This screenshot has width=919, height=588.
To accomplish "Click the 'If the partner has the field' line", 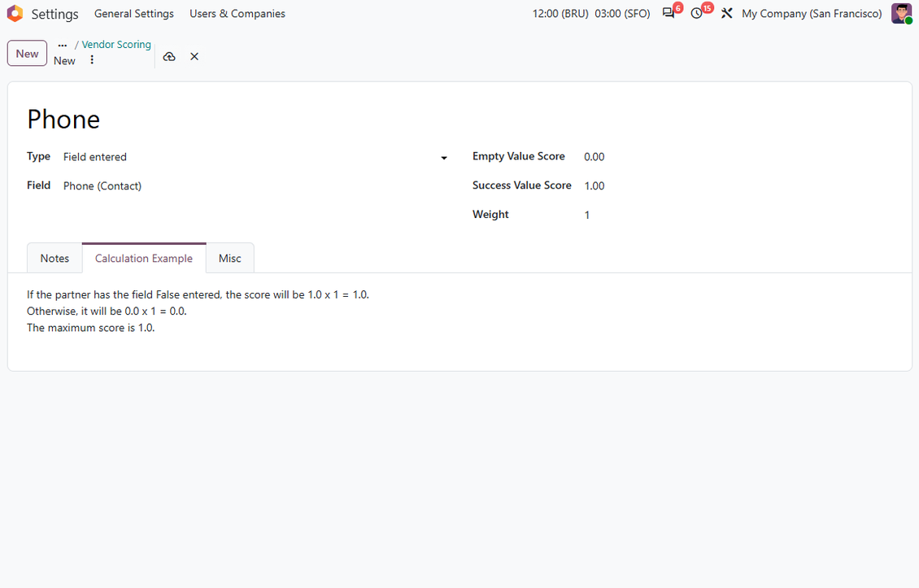I will point(198,295).
